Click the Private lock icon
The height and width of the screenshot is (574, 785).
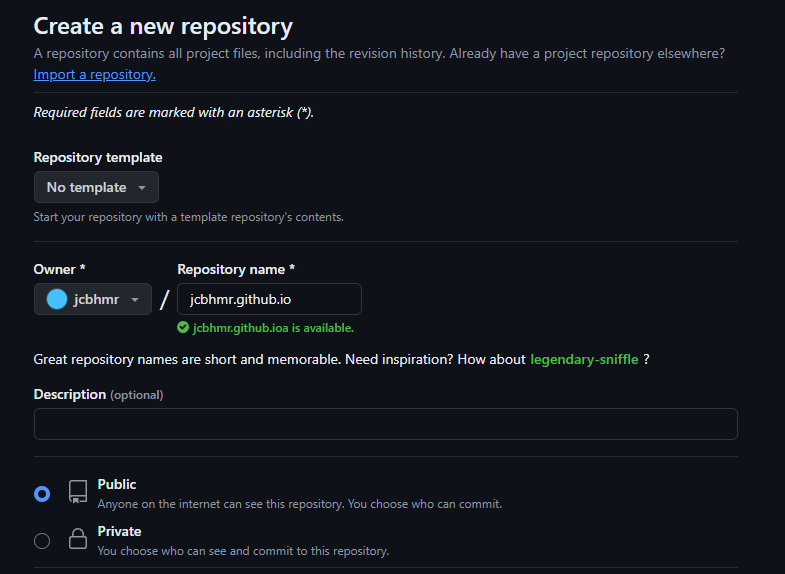77,540
